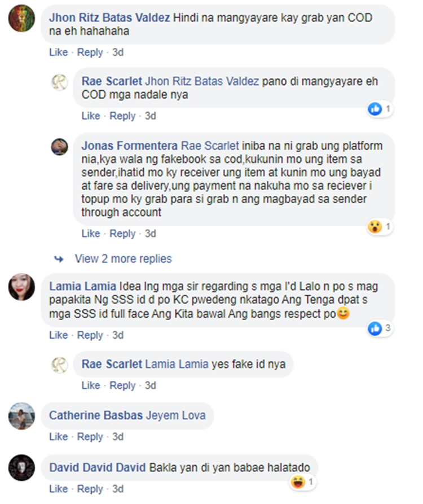The height and width of the screenshot is (504, 423).
Task: Click the like reaction count on Lamia Lamia's comment
Action: coord(387,328)
